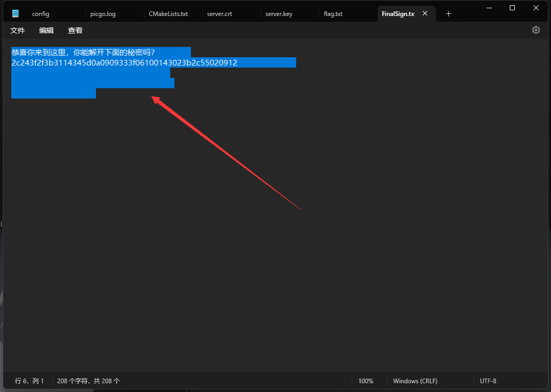Open the settings gear icon

point(536,30)
